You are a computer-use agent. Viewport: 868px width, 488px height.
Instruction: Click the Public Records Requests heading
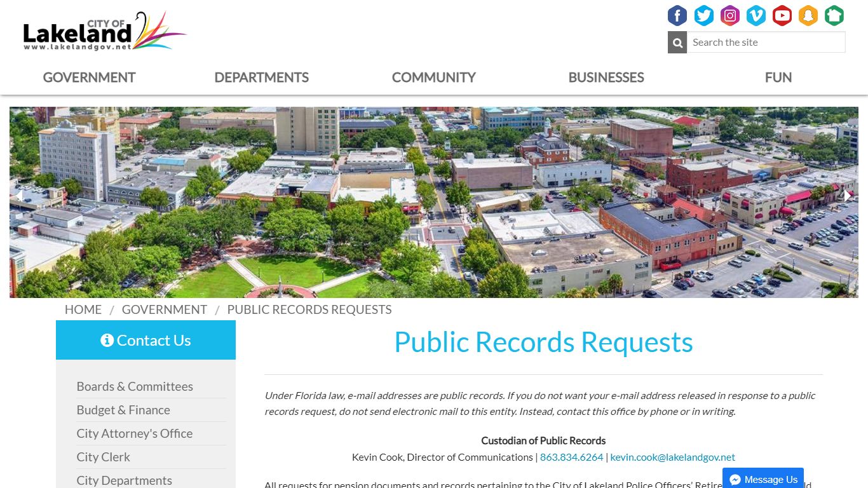click(x=543, y=342)
